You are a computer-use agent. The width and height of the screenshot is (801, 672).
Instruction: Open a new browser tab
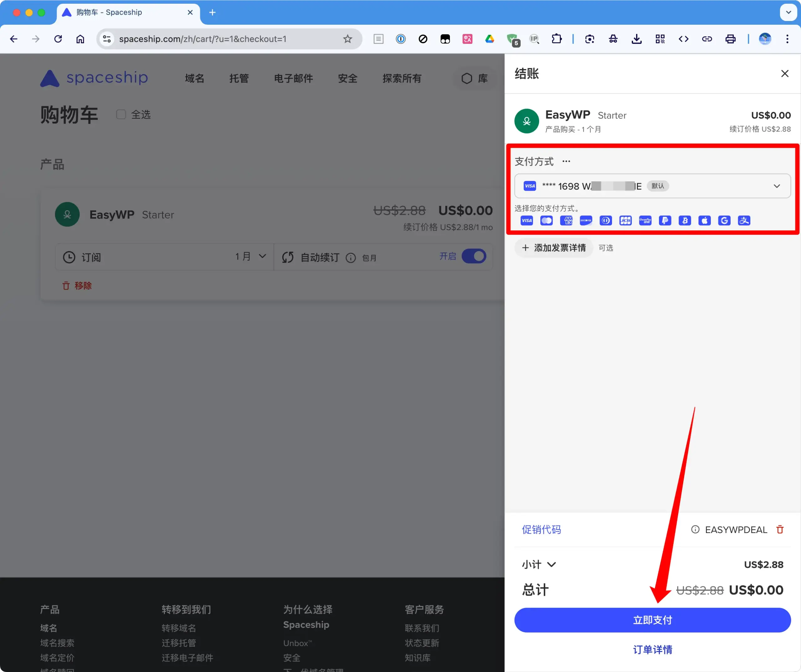212,13
